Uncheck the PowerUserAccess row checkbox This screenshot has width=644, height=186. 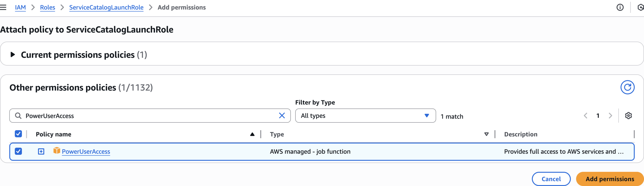pyautogui.click(x=18, y=151)
